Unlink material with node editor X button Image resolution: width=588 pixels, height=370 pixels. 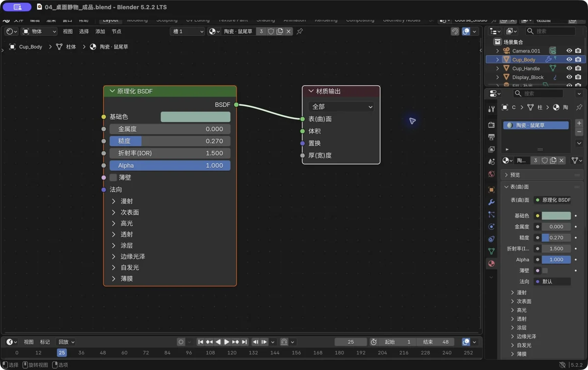pos(289,31)
